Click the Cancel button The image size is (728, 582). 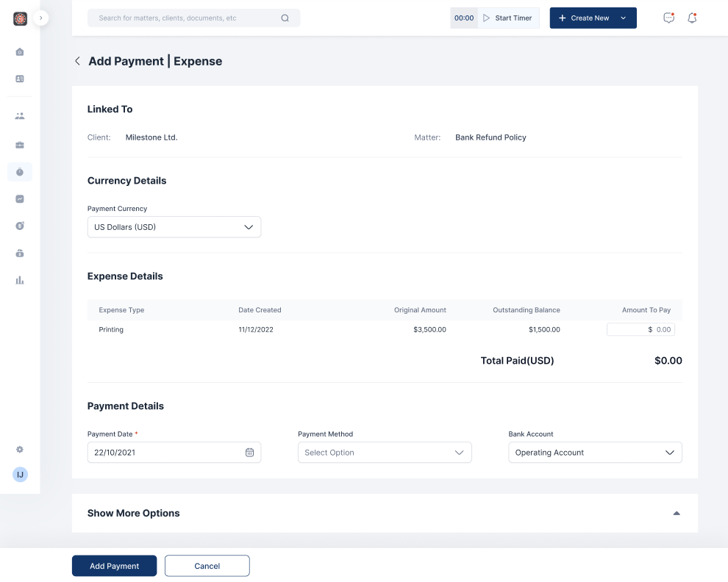pyautogui.click(x=207, y=566)
